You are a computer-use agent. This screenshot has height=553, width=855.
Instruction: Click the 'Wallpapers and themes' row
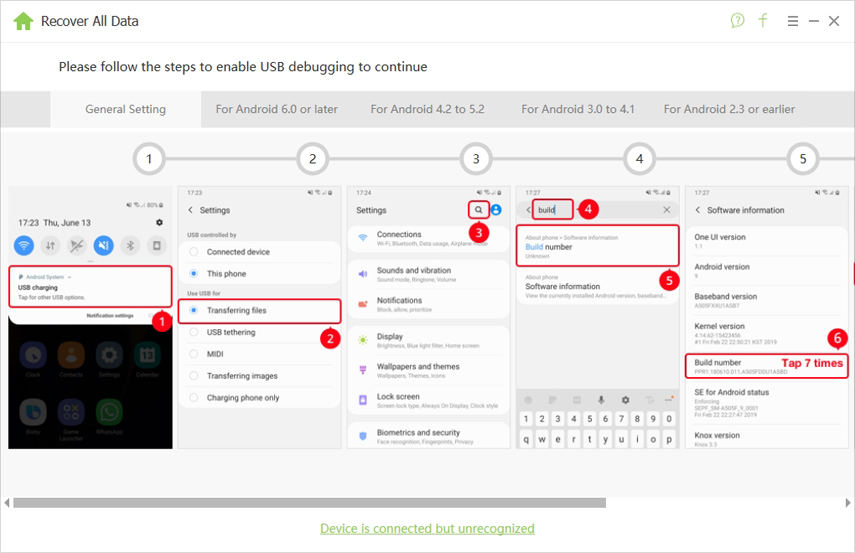429,370
